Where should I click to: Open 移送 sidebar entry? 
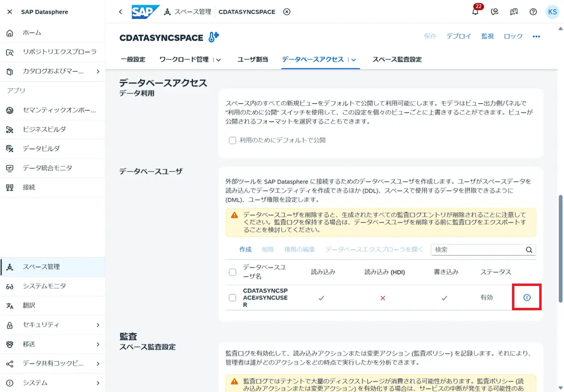click(53, 344)
